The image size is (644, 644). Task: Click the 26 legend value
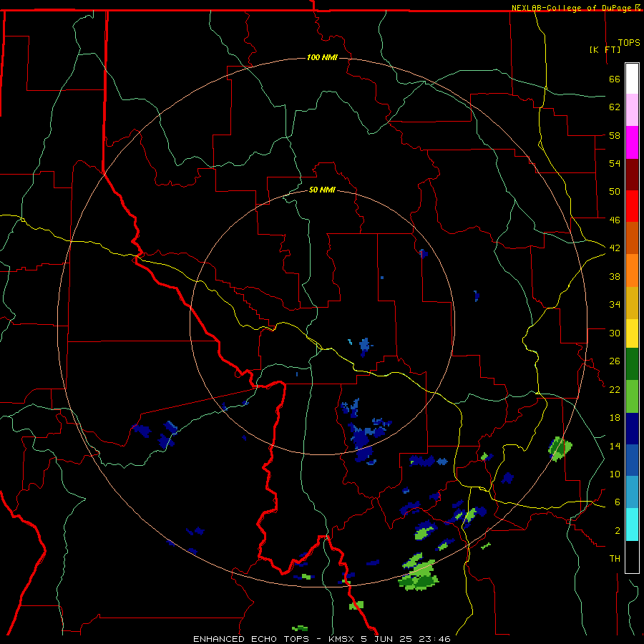click(615, 361)
